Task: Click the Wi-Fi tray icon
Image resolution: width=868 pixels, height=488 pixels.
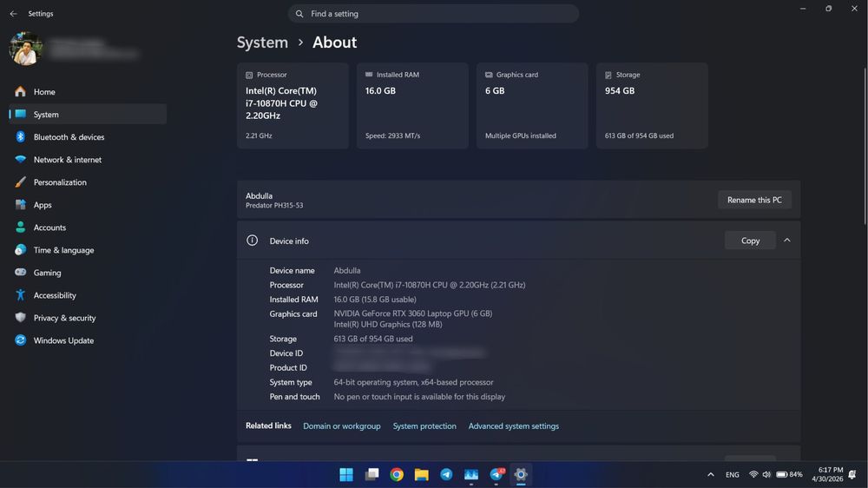Action: tap(753, 475)
